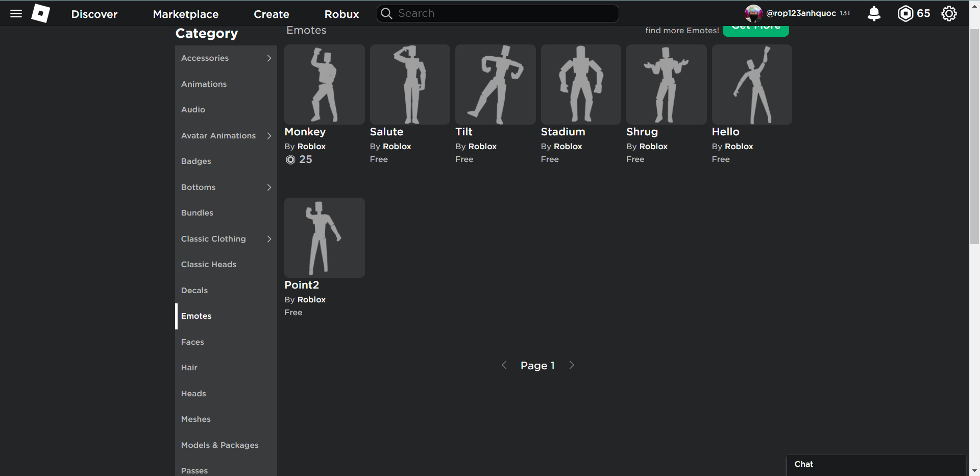This screenshot has width=980, height=476.
Task: Expand the Classic Clothing chevron
Action: [269, 239]
